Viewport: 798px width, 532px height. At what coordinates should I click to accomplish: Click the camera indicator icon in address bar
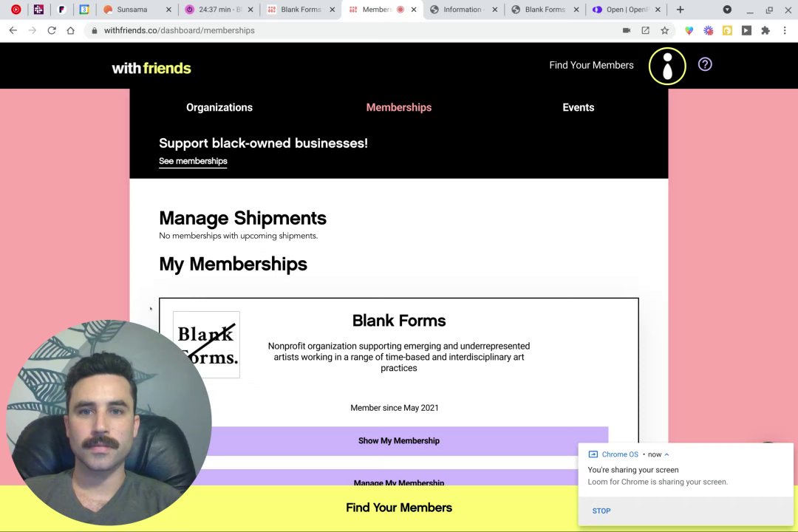[627, 30]
